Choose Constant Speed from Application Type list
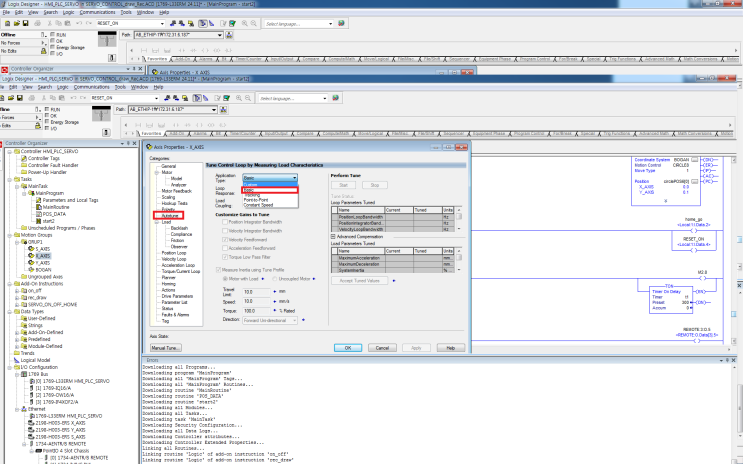 point(258,205)
